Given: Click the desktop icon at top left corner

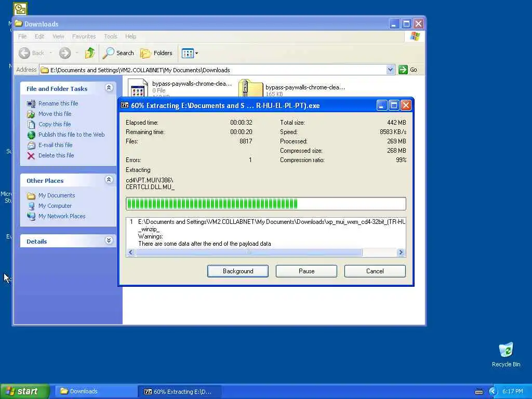Looking at the screenshot, I should 20,8.
